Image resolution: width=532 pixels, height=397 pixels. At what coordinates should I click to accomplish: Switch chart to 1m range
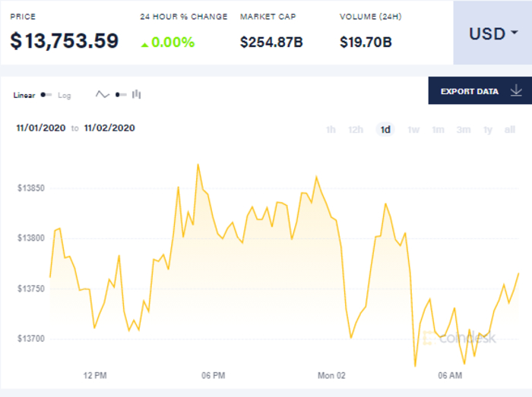pos(438,130)
